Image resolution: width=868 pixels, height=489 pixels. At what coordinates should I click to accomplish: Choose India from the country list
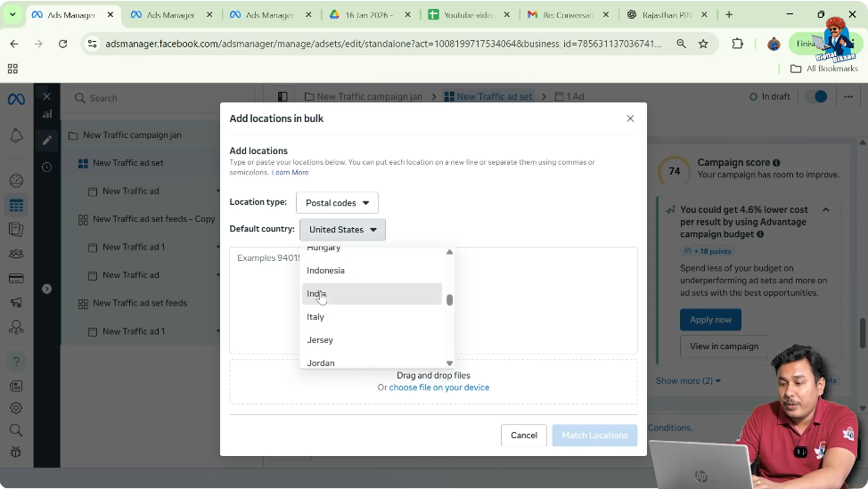[x=372, y=294]
